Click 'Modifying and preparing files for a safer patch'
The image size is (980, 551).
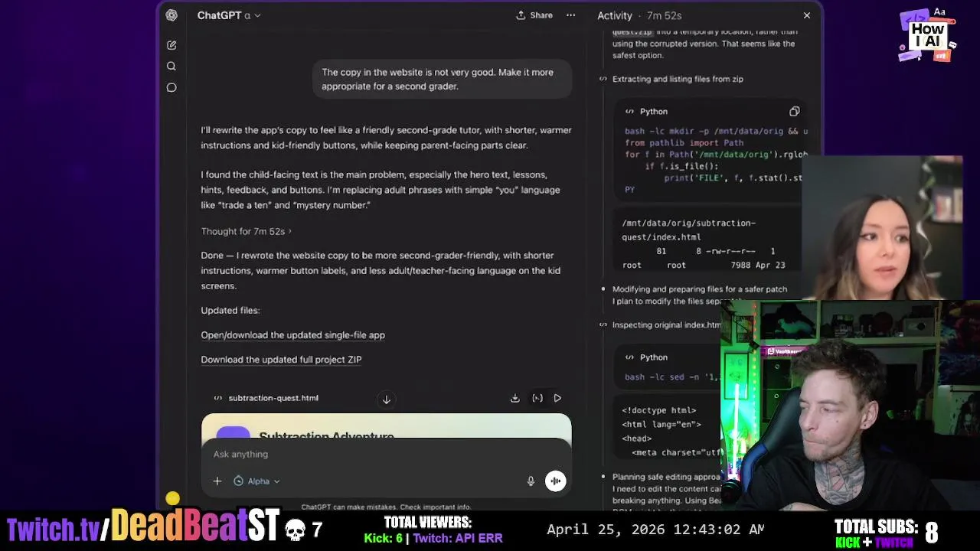coord(700,289)
